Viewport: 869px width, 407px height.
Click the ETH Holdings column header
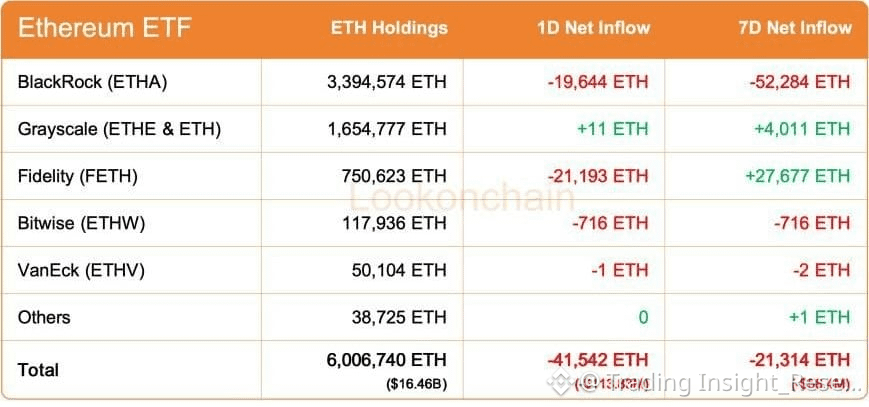(x=388, y=28)
